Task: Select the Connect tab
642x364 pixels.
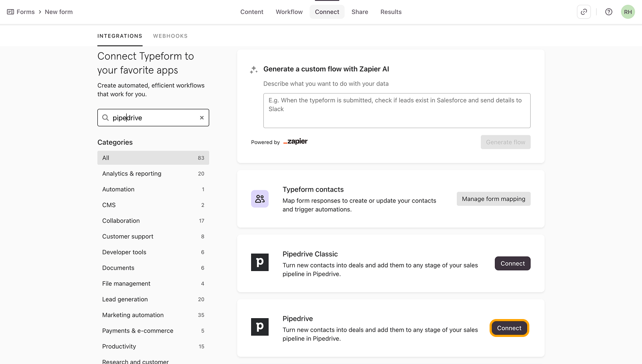Action: coord(327,12)
